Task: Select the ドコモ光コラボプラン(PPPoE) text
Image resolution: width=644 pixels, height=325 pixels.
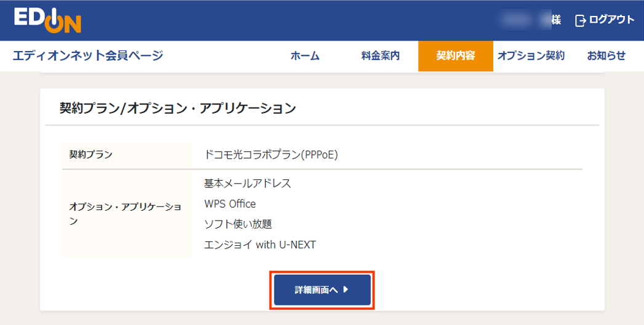Action: coord(271,154)
